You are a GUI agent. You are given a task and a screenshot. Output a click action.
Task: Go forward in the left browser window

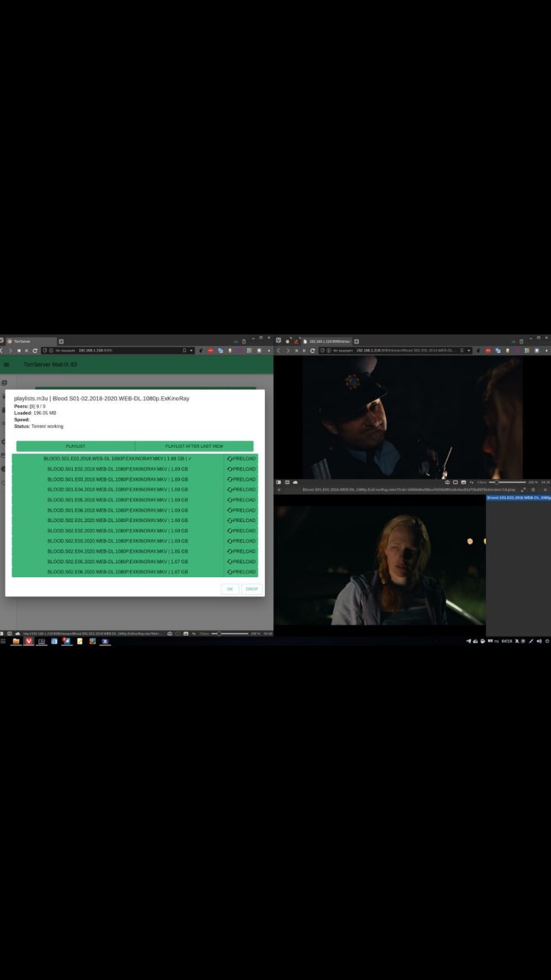10,351
